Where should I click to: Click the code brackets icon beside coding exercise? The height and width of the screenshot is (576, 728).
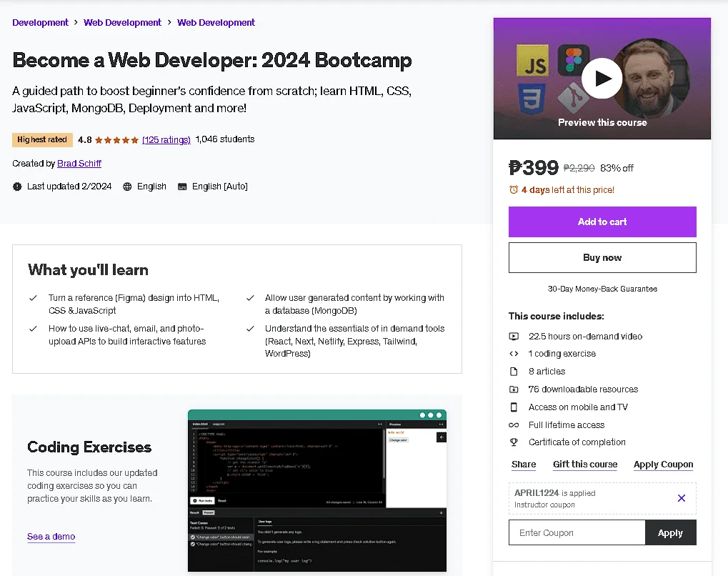pos(514,354)
